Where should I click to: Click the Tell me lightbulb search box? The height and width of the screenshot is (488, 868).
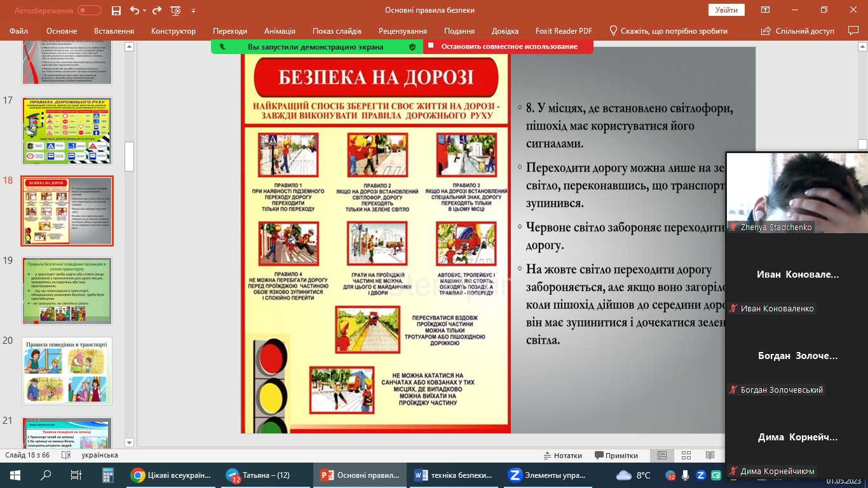coord(668,31)
